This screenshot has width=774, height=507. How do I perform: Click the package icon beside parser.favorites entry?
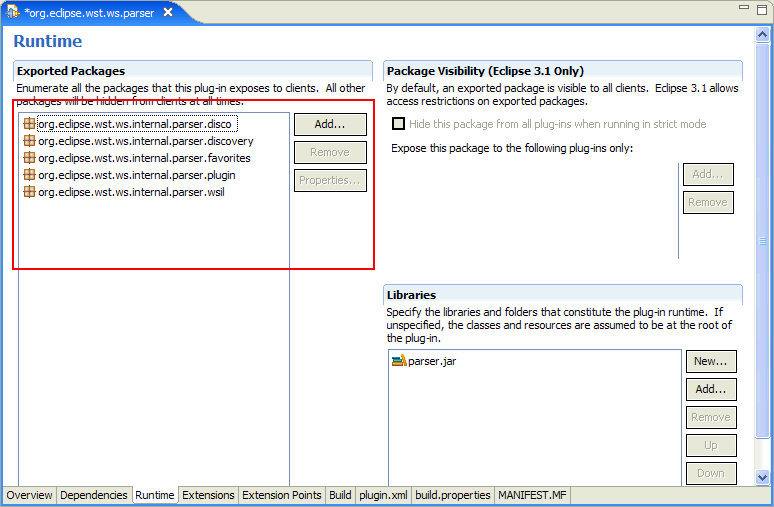(30, 157)
